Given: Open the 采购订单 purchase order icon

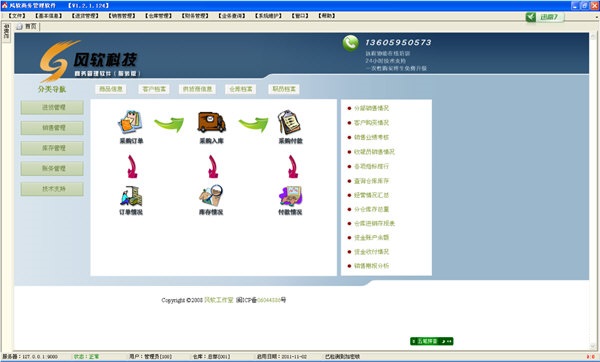Looking at the screenshot, I should pyautogui.click(x=131, y=122).
